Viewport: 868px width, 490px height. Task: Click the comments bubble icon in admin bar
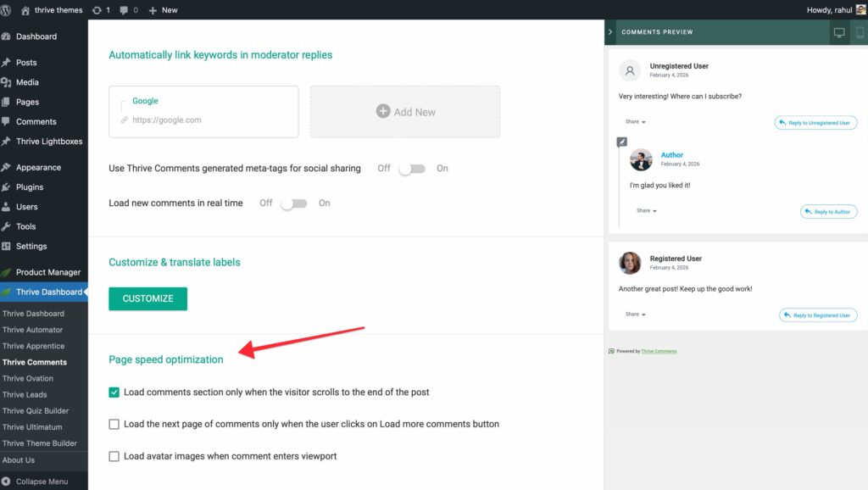coord(125,10)
